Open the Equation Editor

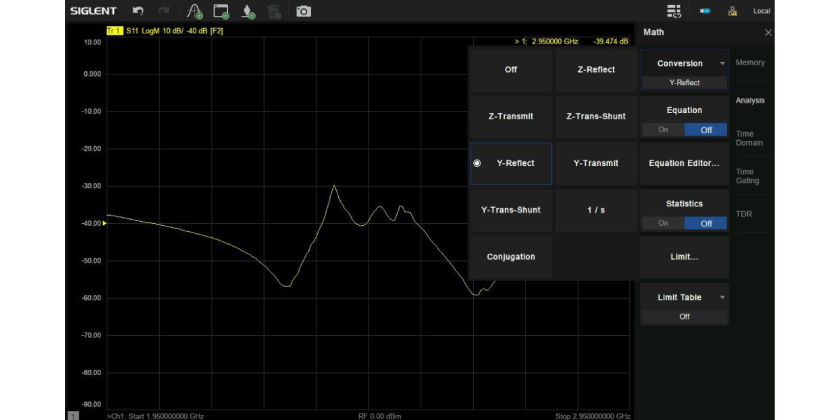pos(684,163)
